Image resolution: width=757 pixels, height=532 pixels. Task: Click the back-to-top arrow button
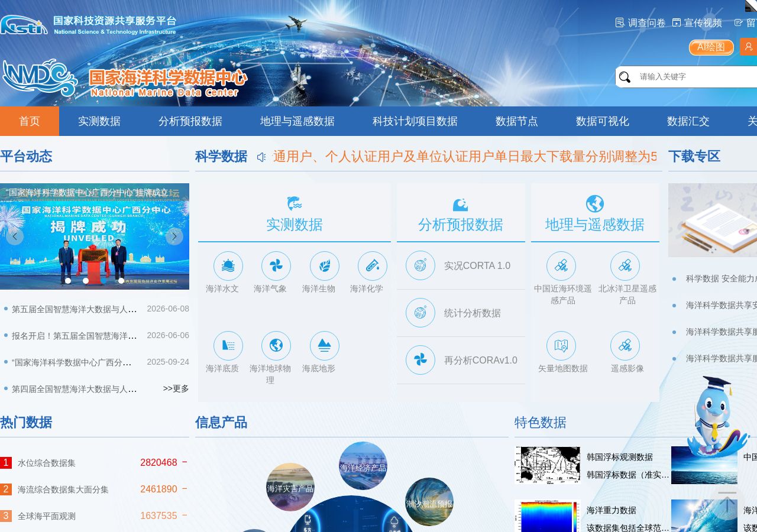click(727, 502)
